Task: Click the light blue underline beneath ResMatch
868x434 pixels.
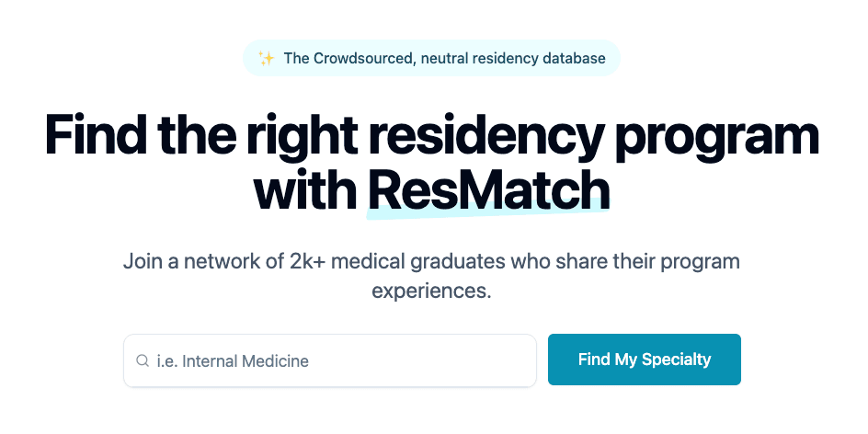Action: click(488, 213)
